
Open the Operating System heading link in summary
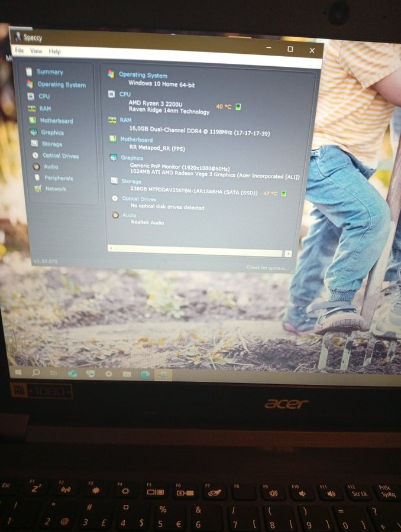pos(143,75)
